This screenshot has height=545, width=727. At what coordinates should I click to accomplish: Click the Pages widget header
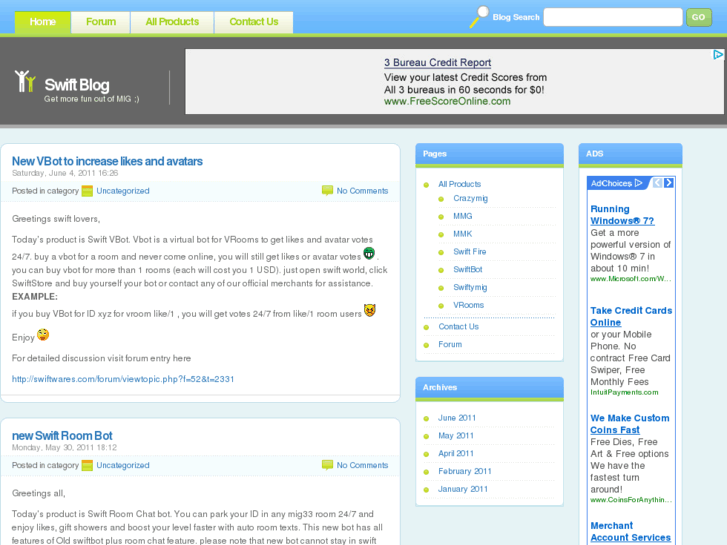click(x=490, y=154)
